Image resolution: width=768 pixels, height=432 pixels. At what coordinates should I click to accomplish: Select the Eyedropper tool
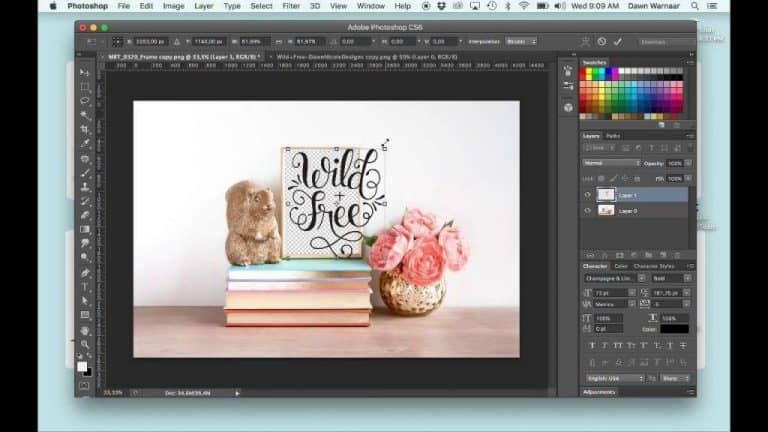(x=85, y=144)
